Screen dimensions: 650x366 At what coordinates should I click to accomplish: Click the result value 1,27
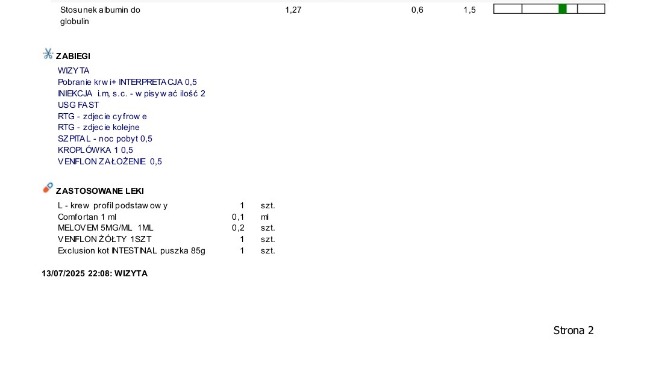coord(293,10)
